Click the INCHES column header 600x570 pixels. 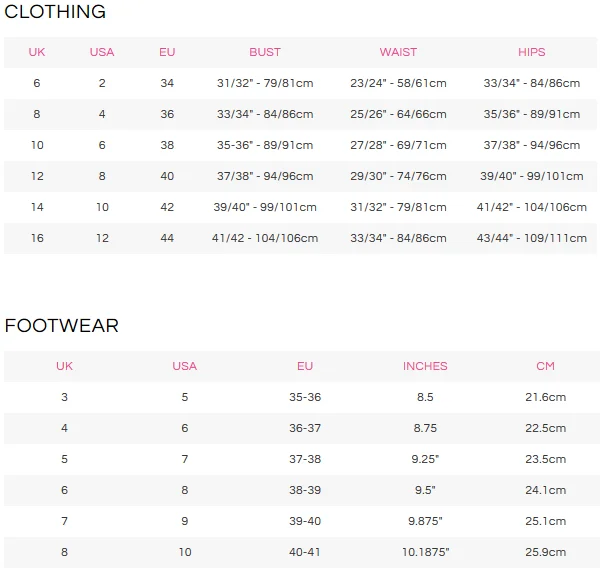(x=425, y=366)
